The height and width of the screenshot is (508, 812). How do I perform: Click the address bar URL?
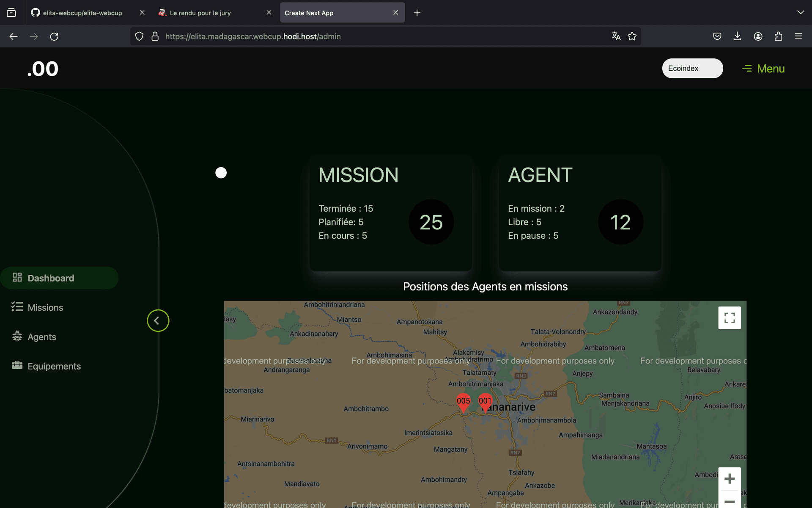coord(253,36)
